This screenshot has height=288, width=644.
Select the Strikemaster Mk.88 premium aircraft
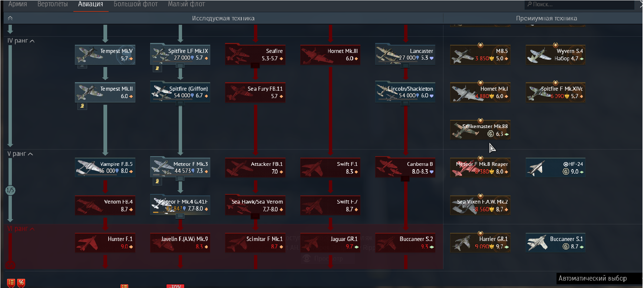point(480,130)
